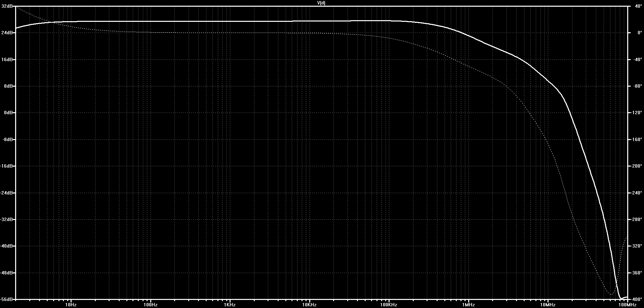The image size is (644, 308).
Task: Click the -320° phase axis label
Action: tap(637, 246)
